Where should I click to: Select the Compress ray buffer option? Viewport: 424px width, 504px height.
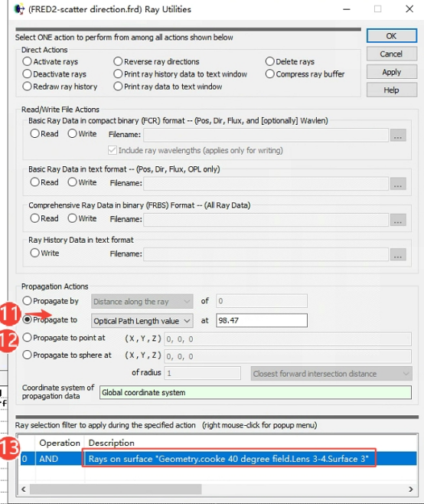click(x=305, y=74)
